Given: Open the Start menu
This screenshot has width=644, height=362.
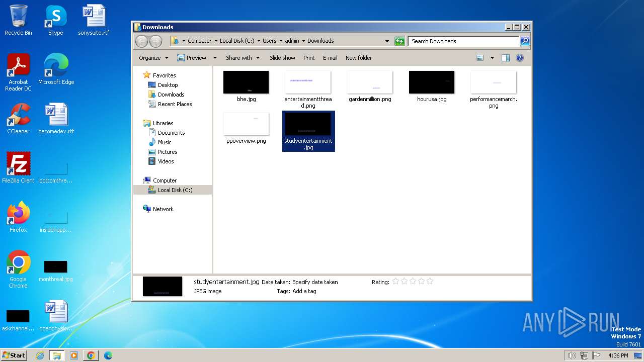Looking at the screenshot, I should pos(14,355).
